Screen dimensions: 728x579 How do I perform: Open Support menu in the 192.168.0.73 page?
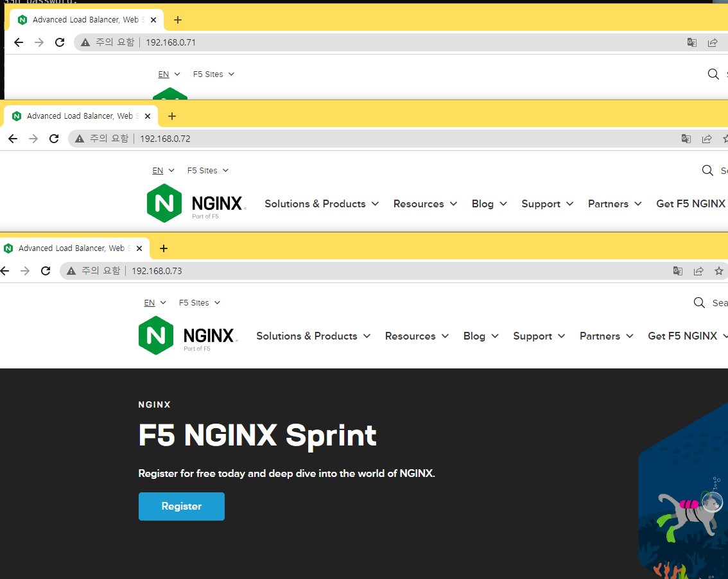539,336
